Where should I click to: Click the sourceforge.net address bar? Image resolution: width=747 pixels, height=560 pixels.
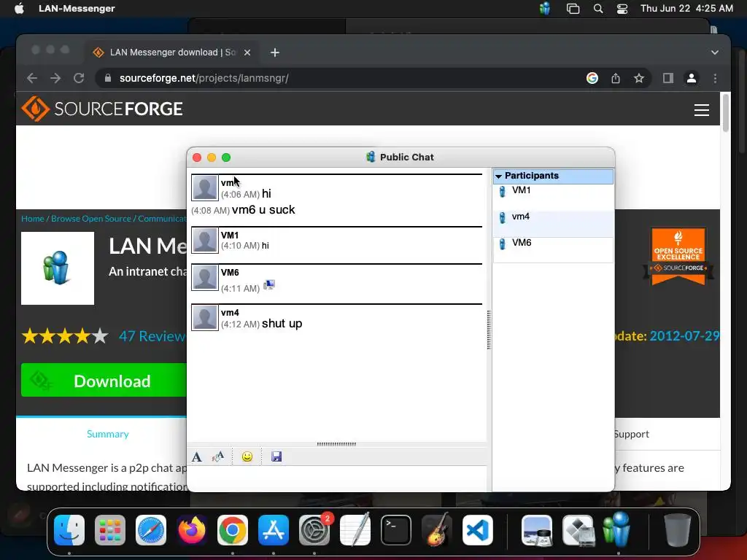333,78
